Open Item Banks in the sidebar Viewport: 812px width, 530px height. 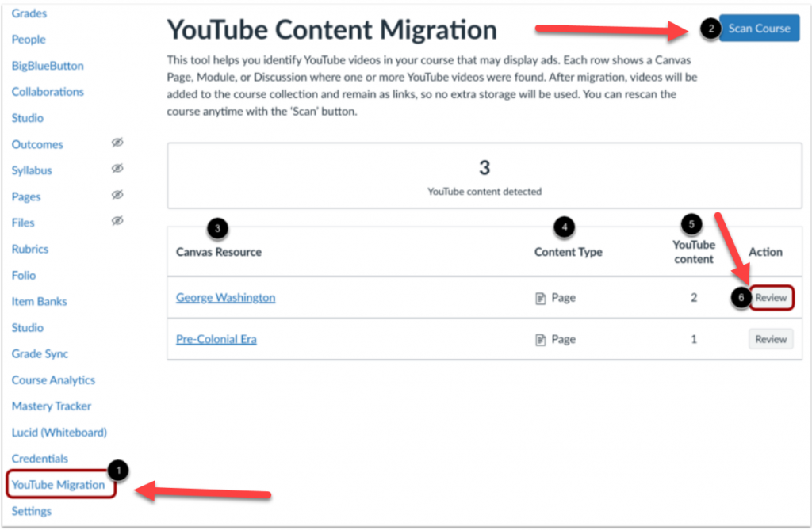(40, 302)
